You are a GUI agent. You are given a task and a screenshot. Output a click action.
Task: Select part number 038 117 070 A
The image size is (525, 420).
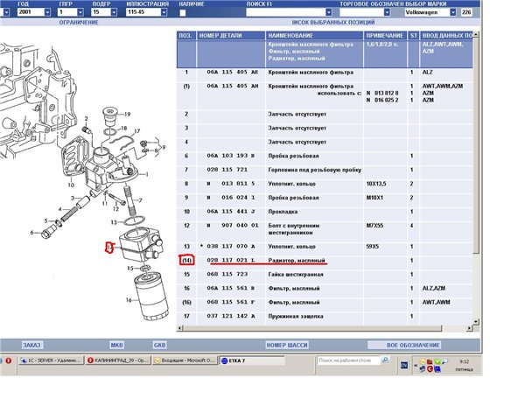click(231, 246)
